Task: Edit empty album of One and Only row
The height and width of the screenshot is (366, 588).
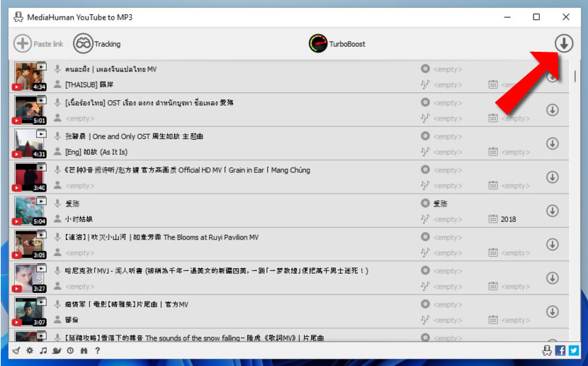Action: click(x=448, y=136)
